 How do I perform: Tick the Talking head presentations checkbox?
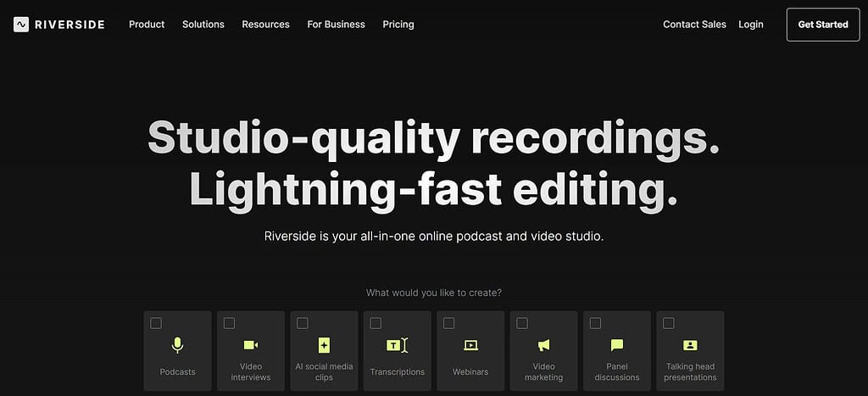pyautogui.click(x=669, y=323)
